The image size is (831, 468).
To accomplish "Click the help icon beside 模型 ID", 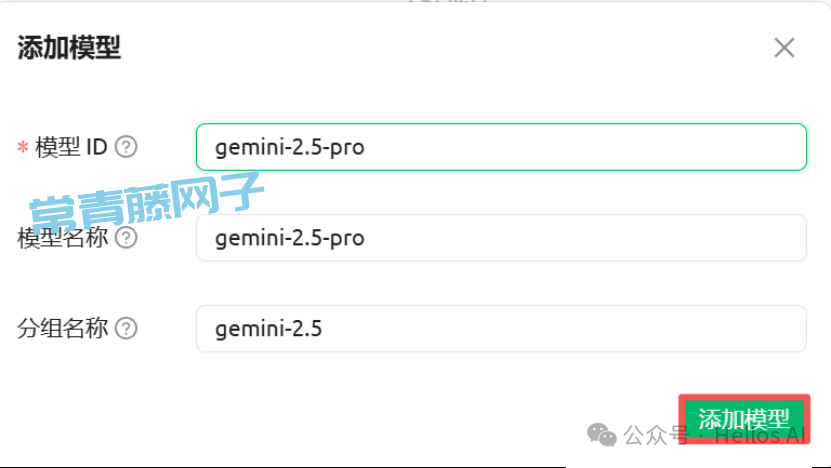I will 126,147.
